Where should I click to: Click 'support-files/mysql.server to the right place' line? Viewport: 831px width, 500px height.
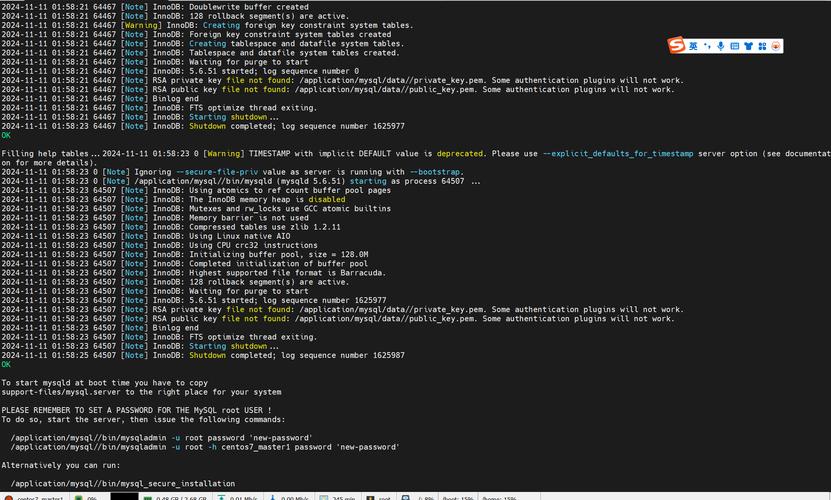point(142,392)
